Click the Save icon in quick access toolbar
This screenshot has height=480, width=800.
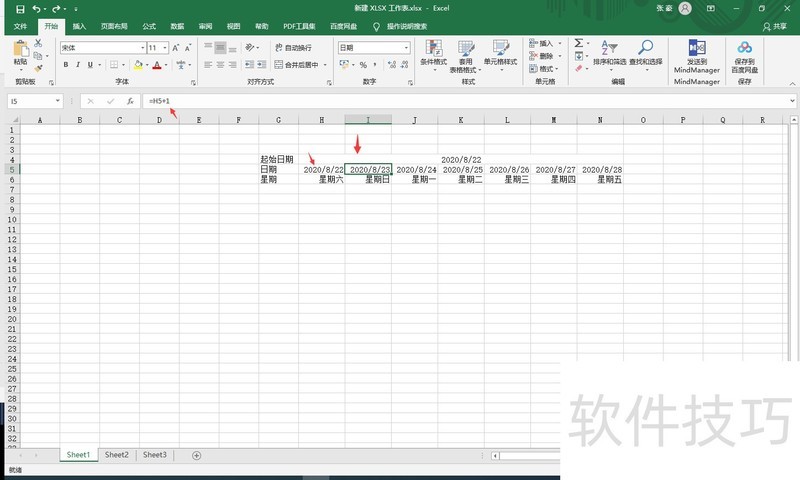click(20, 8)
